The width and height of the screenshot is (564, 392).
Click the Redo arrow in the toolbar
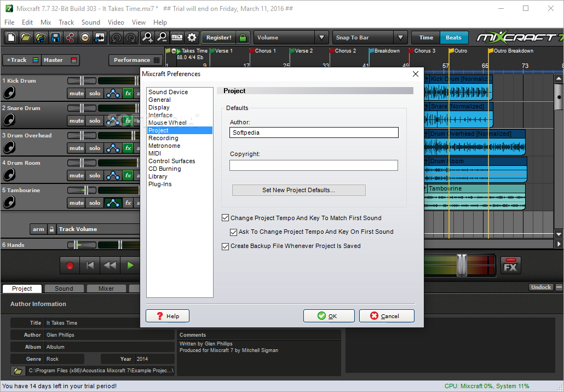click(131, 37)
